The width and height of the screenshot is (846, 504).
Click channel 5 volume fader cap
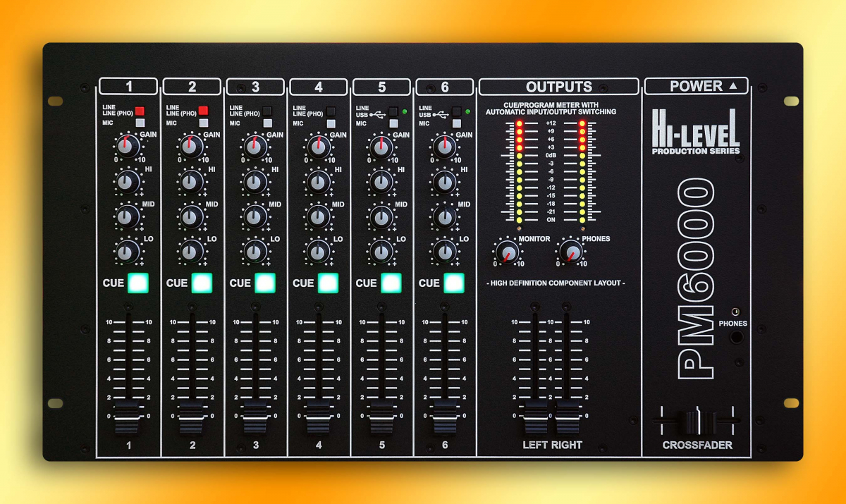tap(381, 418)
